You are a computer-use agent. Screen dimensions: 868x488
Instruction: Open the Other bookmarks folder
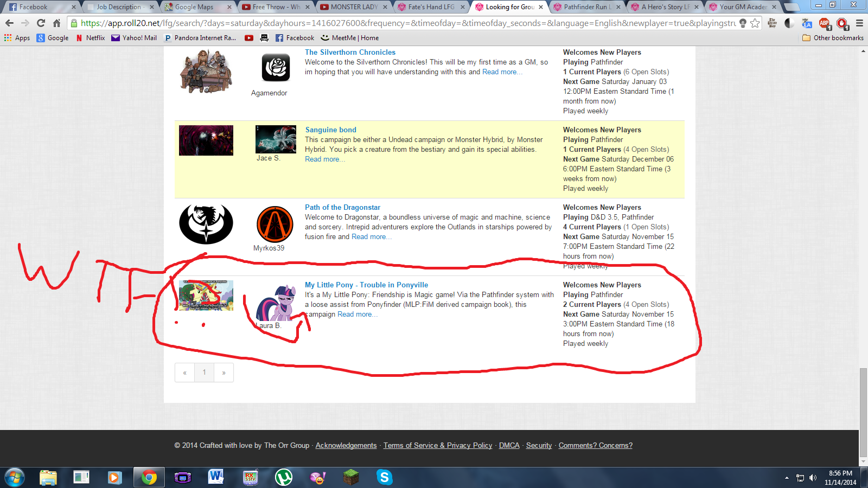click(x=833, y=38)
